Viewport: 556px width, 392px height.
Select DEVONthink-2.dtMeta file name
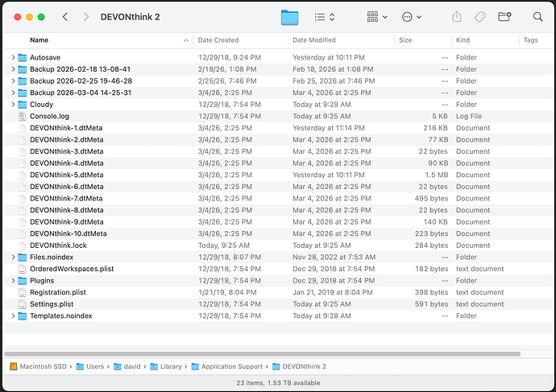click(x=67, y=139)
